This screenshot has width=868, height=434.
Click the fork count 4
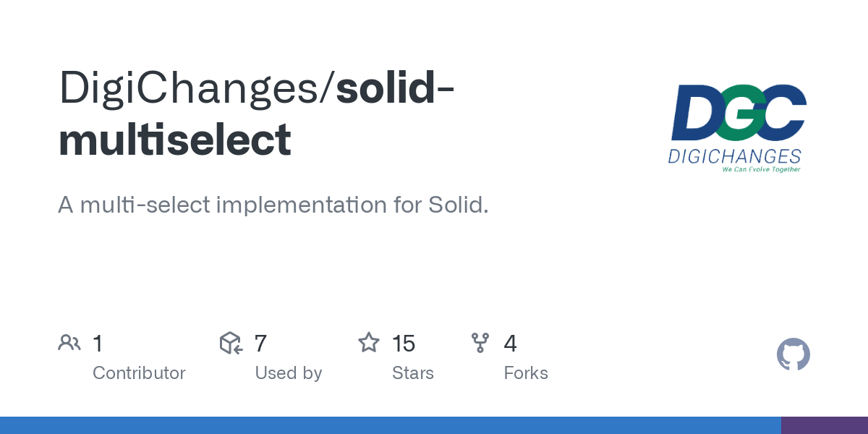point(510,344)
